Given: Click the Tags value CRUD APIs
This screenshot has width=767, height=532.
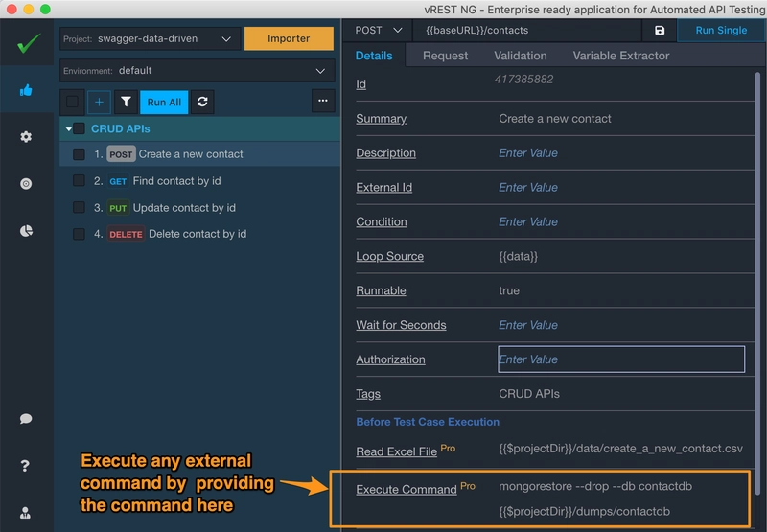Looking at the screenshot, I should click(529, 394).
